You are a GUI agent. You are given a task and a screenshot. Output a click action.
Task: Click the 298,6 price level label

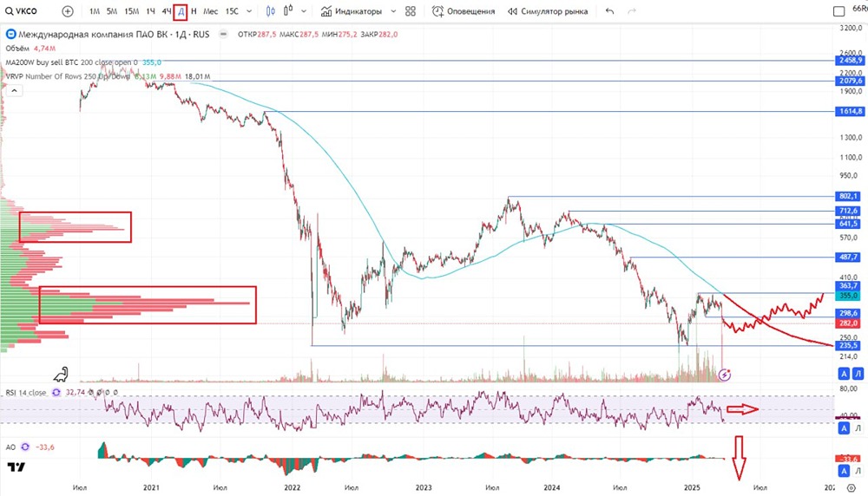[x=847, y=314]
